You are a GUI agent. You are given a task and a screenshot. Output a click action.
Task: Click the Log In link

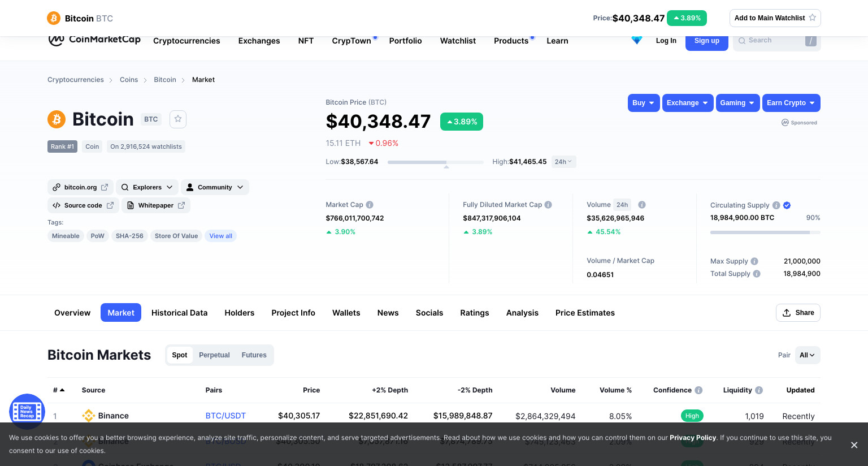(666, 41)
